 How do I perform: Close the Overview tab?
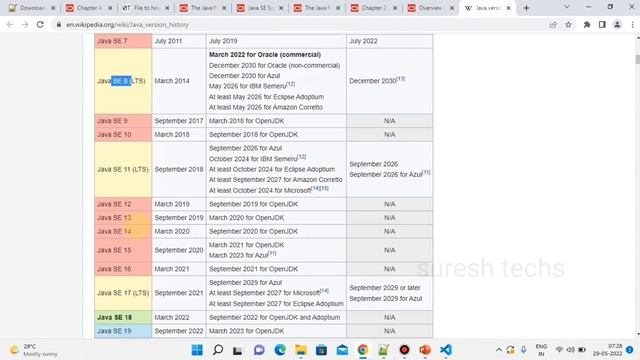click(x=452, y=8)
